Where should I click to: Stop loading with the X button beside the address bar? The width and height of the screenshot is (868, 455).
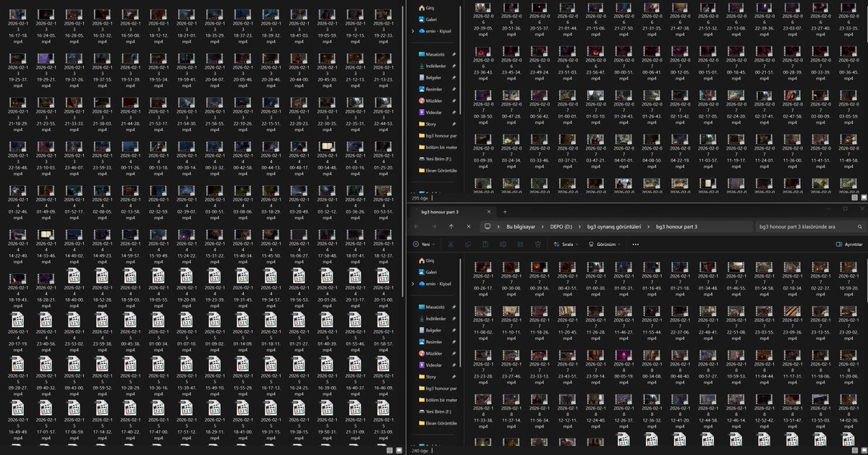pos(469,226)
